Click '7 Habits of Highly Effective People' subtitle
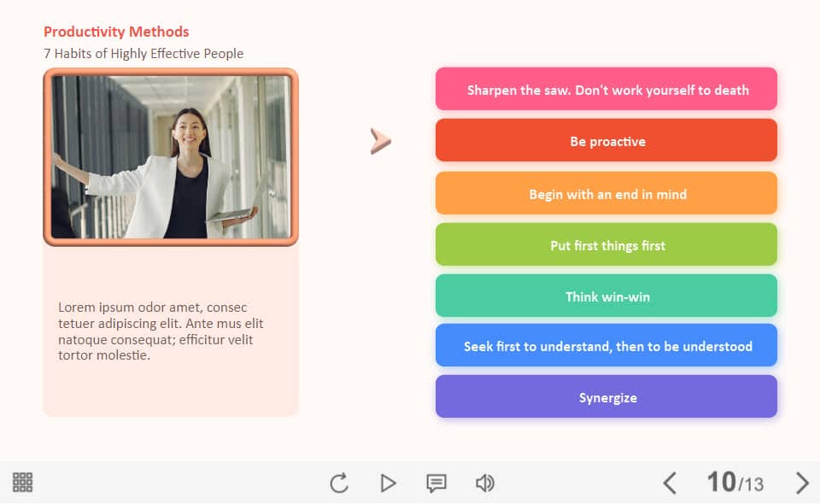Image resolution: width=820 pixels, height=504 pixels. tap(143, 54)
